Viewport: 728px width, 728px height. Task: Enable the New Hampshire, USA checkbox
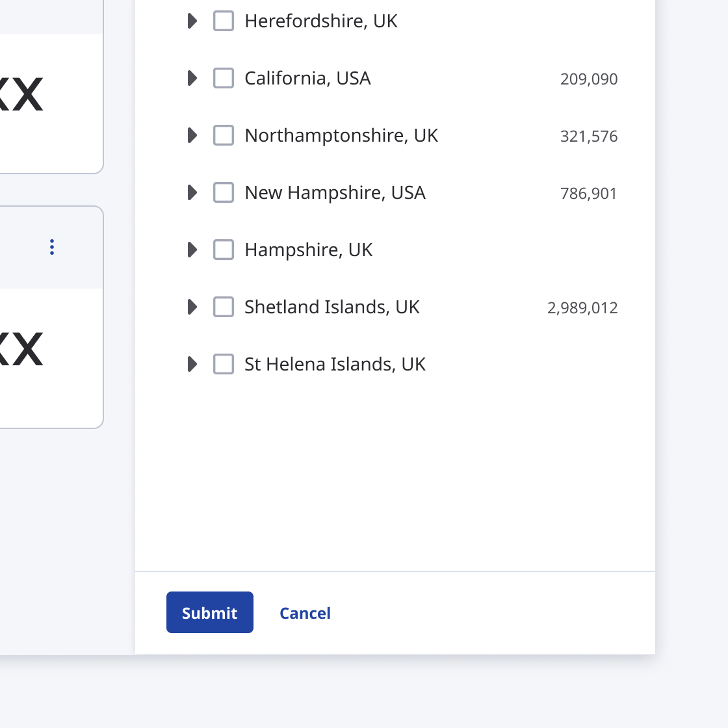point(224,192)
